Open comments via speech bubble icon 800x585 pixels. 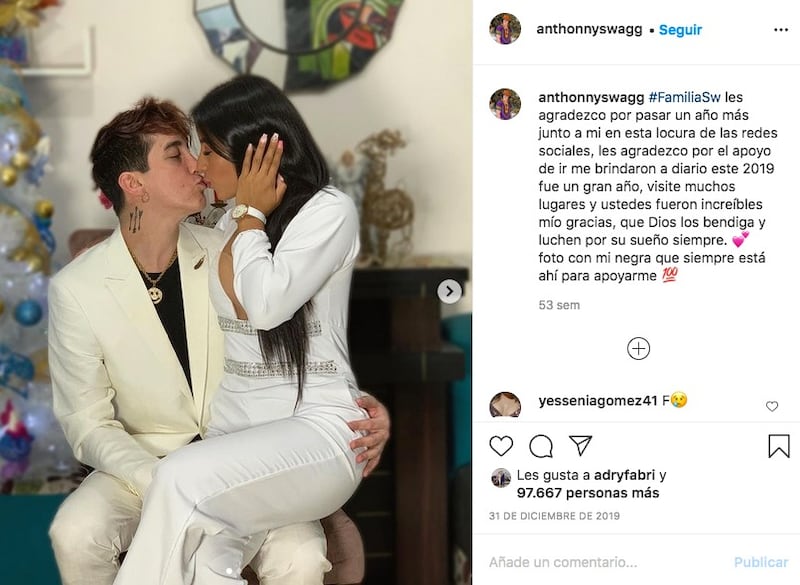(541, 446)
